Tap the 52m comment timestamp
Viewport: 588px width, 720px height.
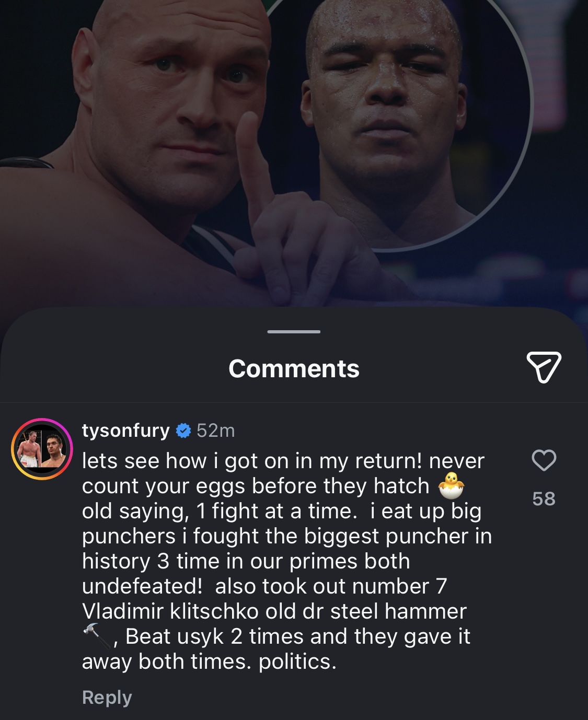216,431
